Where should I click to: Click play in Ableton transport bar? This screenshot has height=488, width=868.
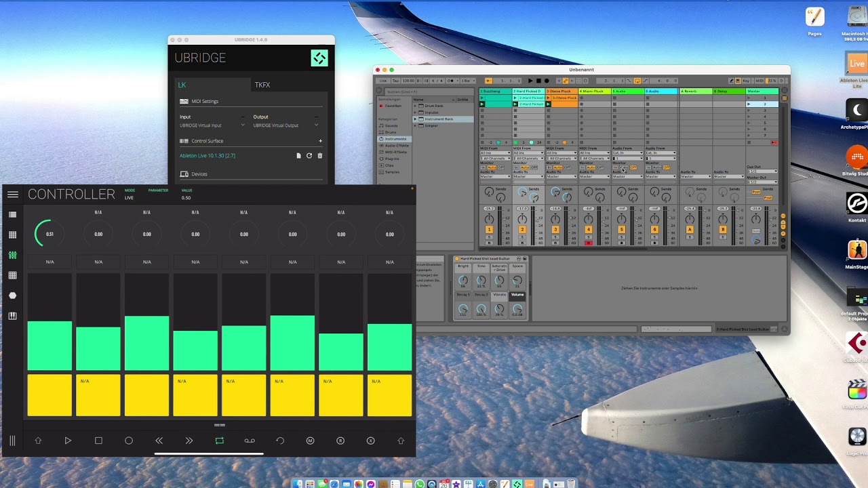tap(530, 81)
